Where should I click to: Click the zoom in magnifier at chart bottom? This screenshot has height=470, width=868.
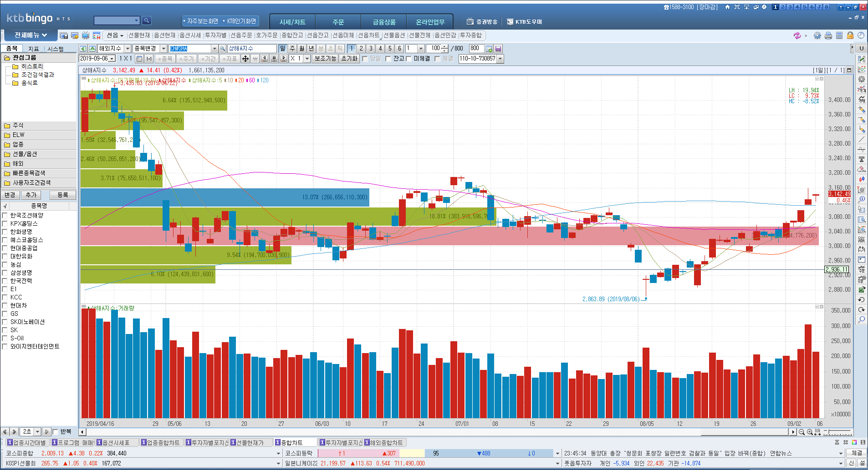(x=810, y=432)
